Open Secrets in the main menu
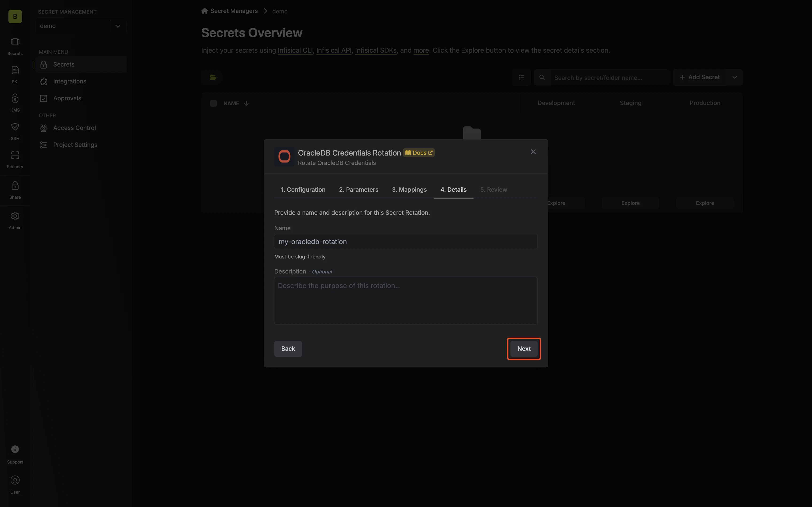Screen dimensions: 812x507 tap(81, 64)
